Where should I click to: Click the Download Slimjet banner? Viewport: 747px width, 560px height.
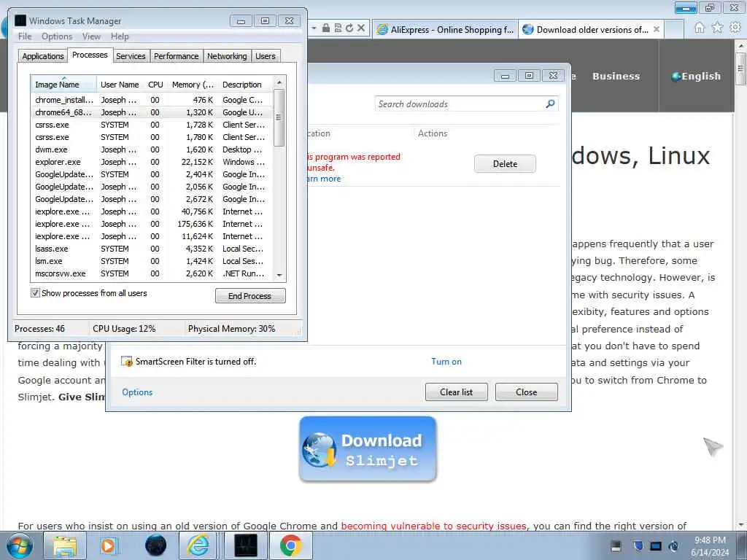click(x=368, y=449)
